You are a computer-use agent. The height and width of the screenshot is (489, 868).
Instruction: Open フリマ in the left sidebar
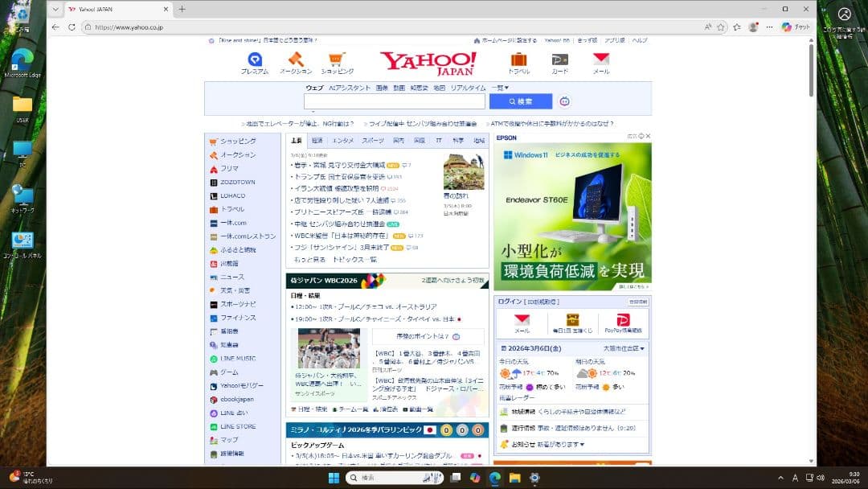pos(229,168)
